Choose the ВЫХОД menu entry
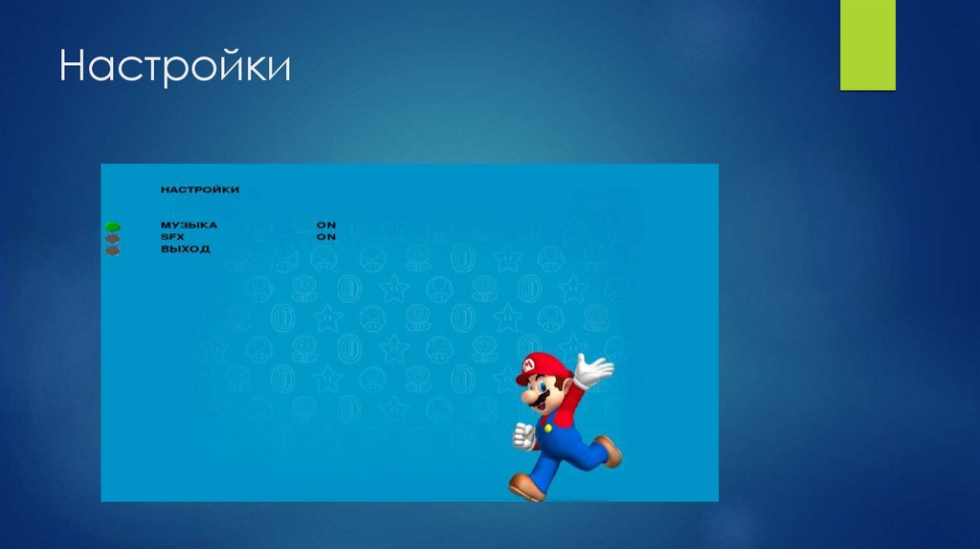Viewport: 980px width, 549px height. (185, 249)
